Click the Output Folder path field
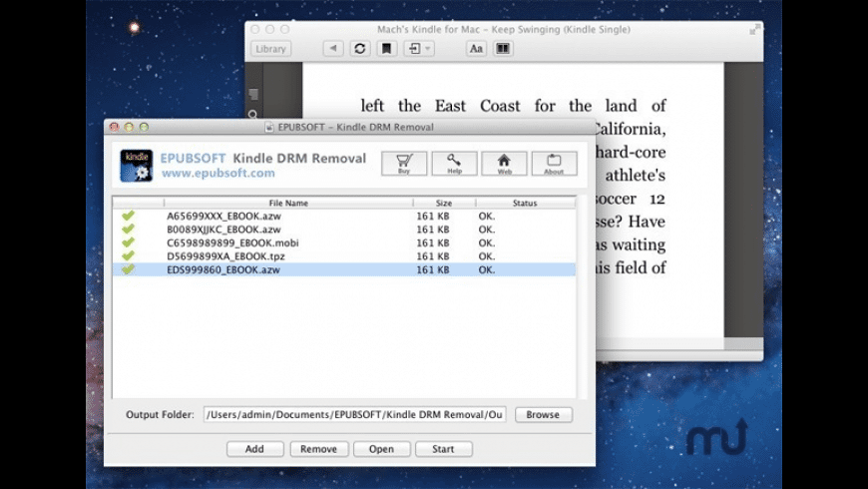The height and width of the screenshot is (489, 868). 355,414
